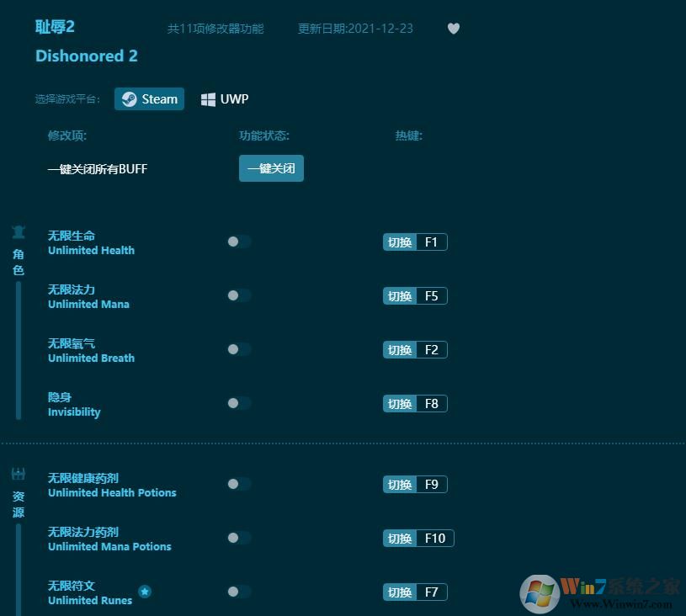Enable the Unlimited Runes toggle
Viewport: 686px width, 616px height.
(x=238, y=592)
